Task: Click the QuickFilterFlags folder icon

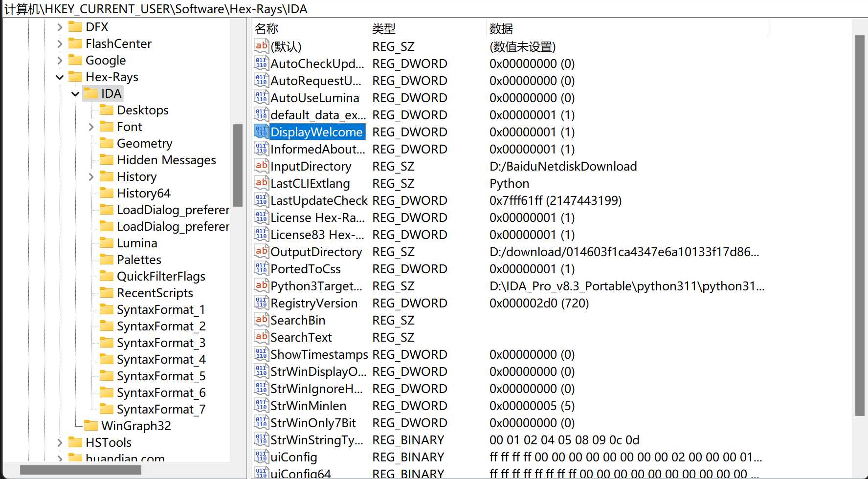Action: [107, 276]
